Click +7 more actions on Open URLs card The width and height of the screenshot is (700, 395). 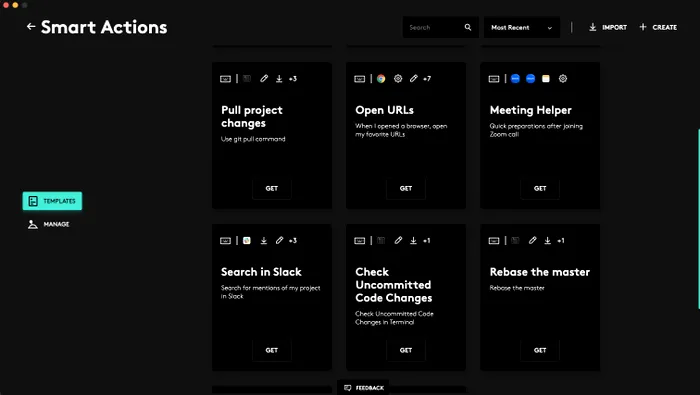(427, 79)
